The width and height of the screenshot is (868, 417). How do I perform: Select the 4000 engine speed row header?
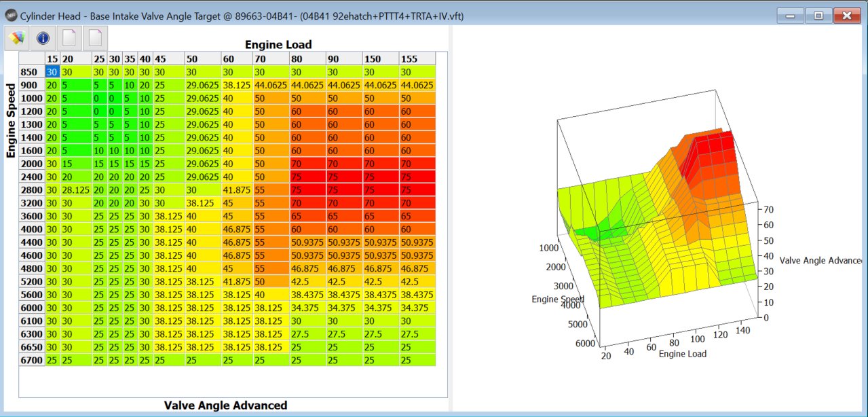(32, 229)
